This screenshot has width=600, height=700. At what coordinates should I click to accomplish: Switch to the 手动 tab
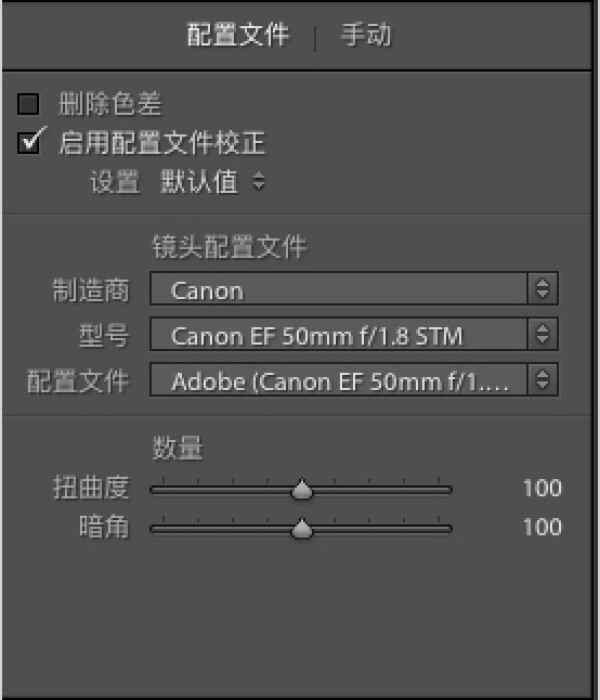(365, 36)
